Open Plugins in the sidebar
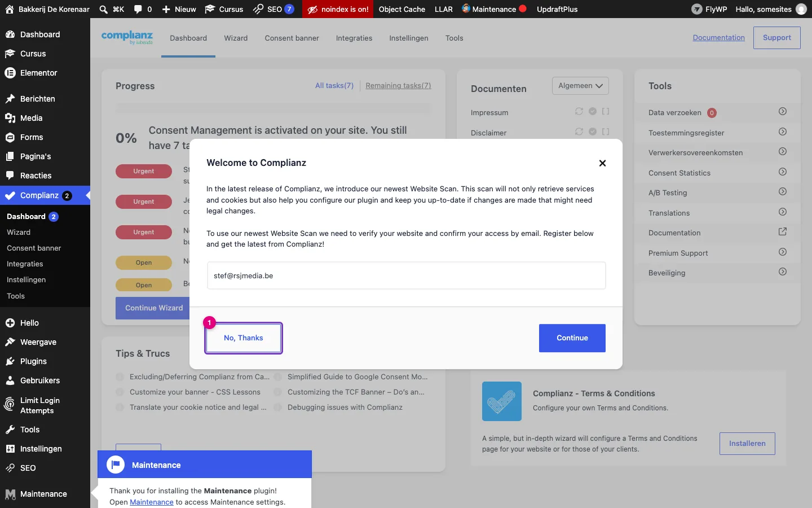This screenshot has height=508, width=812. point(45,361)
